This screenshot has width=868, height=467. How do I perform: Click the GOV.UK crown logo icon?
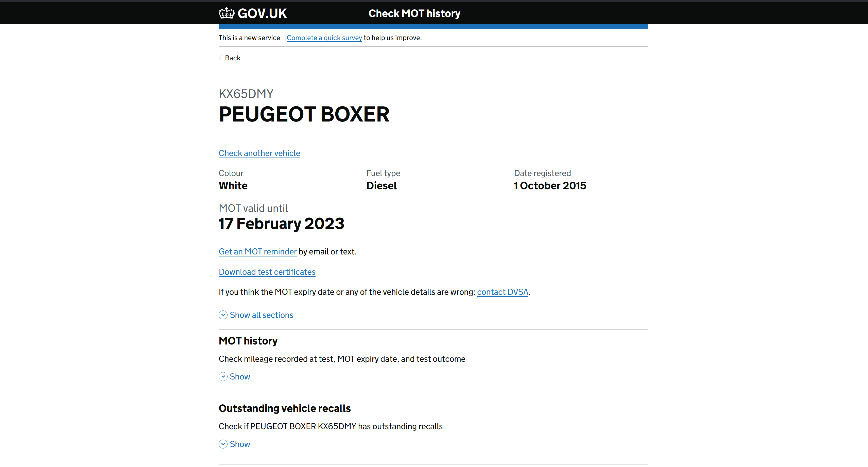(226, 13)
